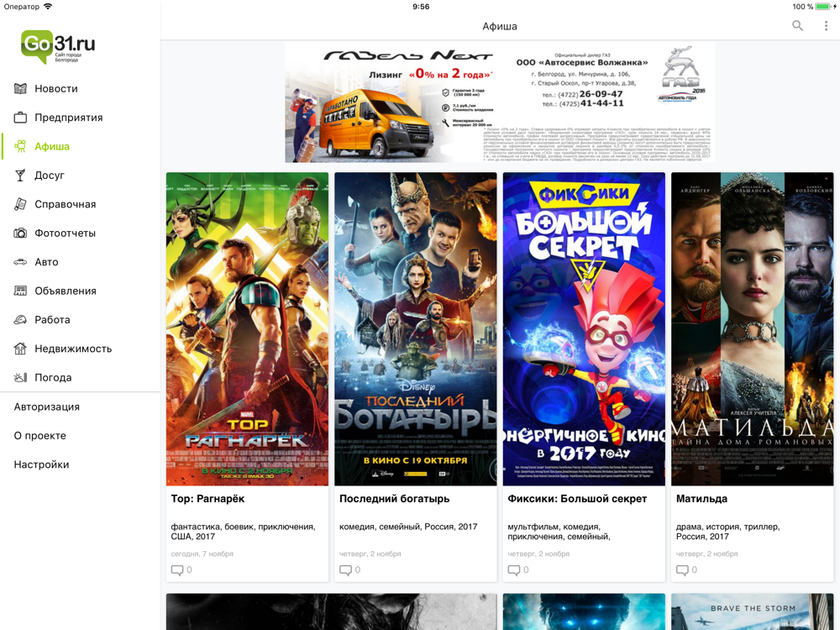This screenshot has height=630, width=840.
Task: Click the film camera icon beside Афиша
Action: click(x=20, y=146)
